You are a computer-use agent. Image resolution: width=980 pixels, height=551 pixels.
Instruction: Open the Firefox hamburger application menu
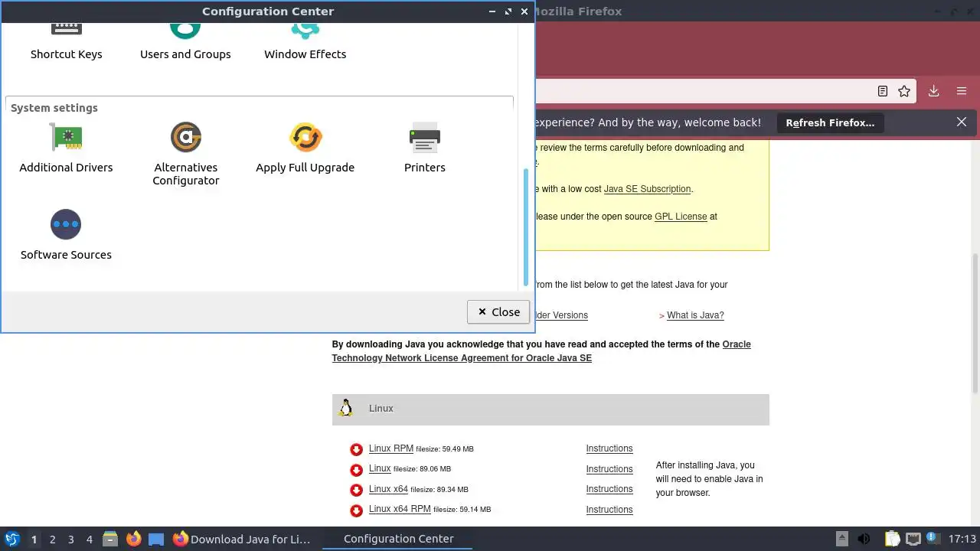(962, 91)
